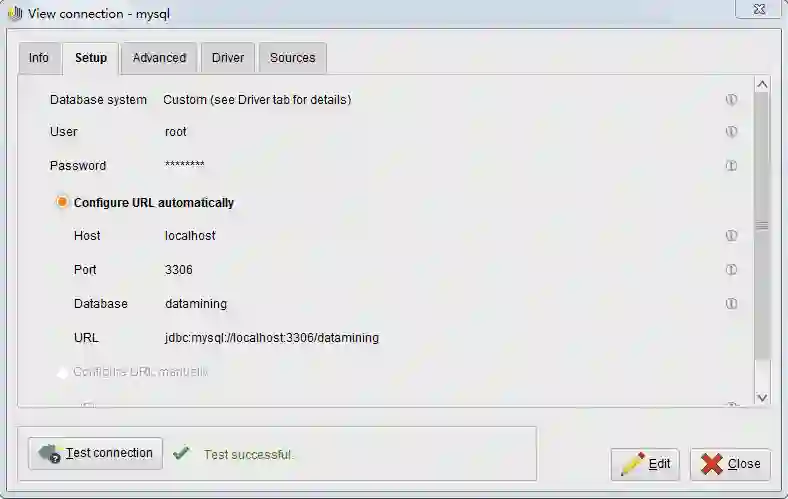Click the green Test successful checkmark
This screenshot has height=499, width=788.
tap(181, 453)
